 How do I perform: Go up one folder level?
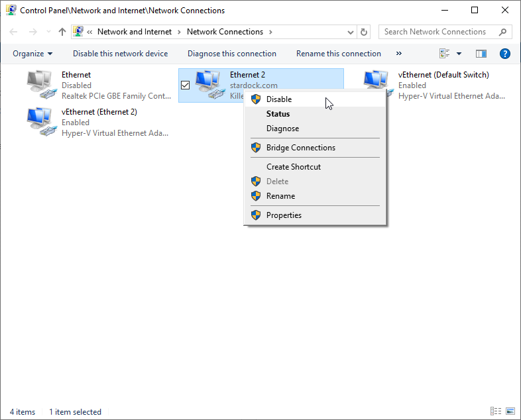[62, 32]
